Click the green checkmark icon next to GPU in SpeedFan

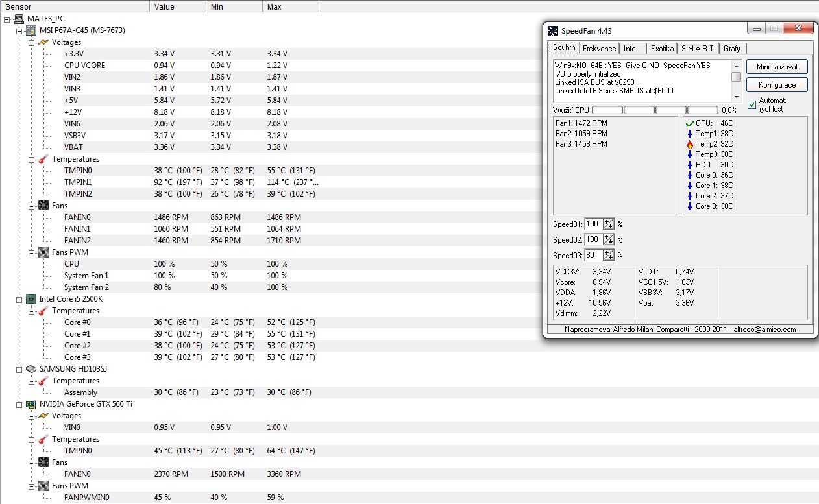click(x=690, y=123)
